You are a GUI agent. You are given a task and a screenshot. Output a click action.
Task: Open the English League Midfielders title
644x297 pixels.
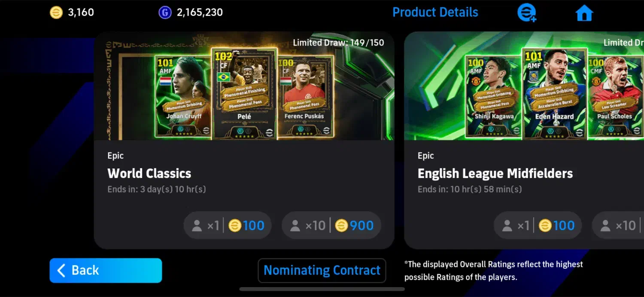(495, 173)
